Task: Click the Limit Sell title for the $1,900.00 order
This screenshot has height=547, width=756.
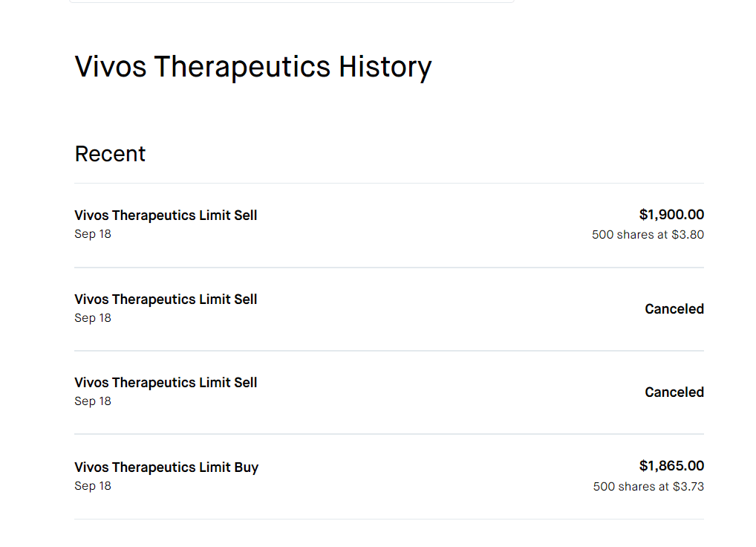Action: point(166,216)
